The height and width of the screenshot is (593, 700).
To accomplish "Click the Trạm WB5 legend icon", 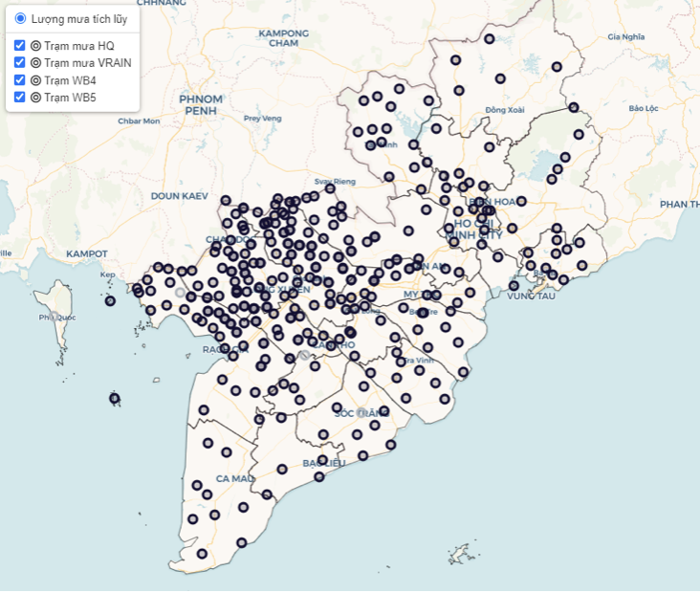I will (35, 97).
